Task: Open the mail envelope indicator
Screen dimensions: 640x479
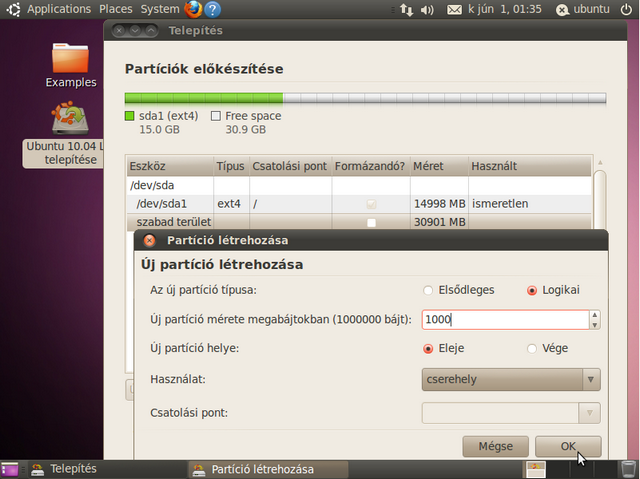Action: (455, 10)
